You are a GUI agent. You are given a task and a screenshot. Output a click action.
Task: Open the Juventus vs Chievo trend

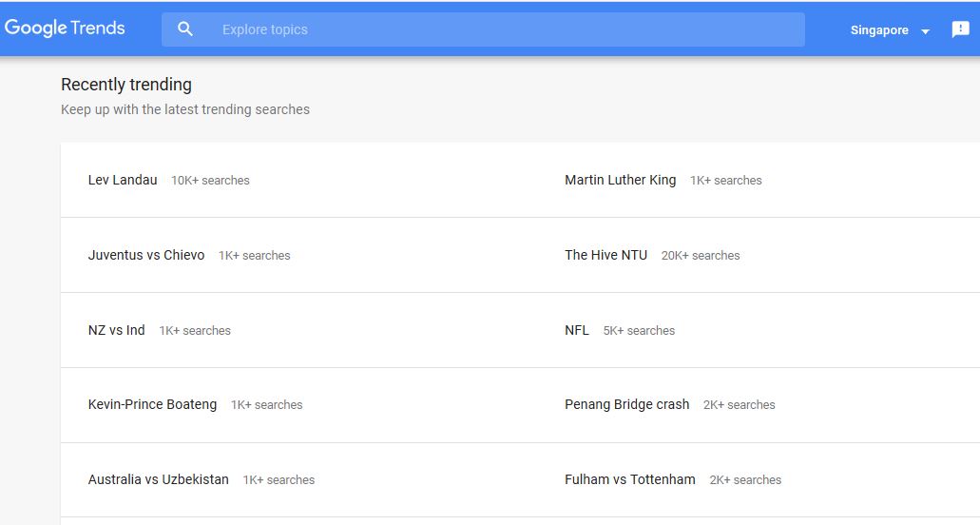[146, 255]
